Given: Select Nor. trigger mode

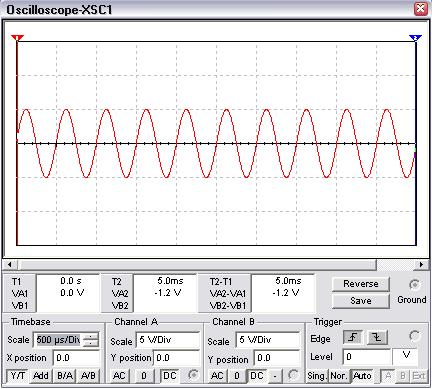Looking at the screenshot, I should pos(338,376).
